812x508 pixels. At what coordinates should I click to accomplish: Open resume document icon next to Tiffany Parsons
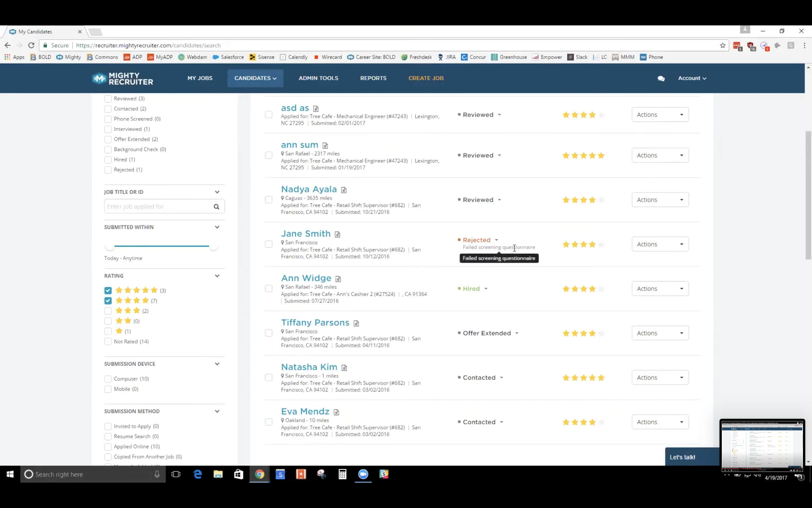click(x=356, y=323)
